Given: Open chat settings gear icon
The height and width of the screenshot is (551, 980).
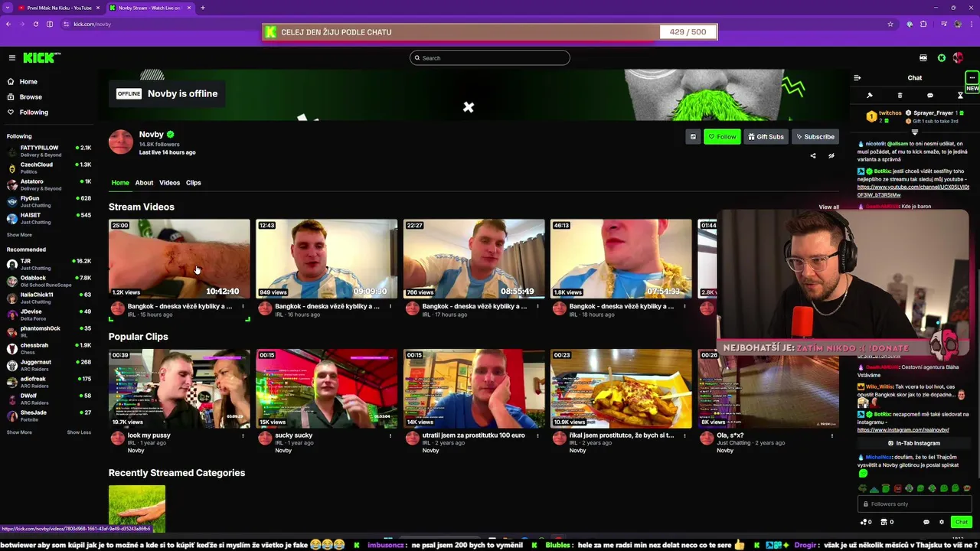Looking at the screenshot, I should [x=942, y=522].
